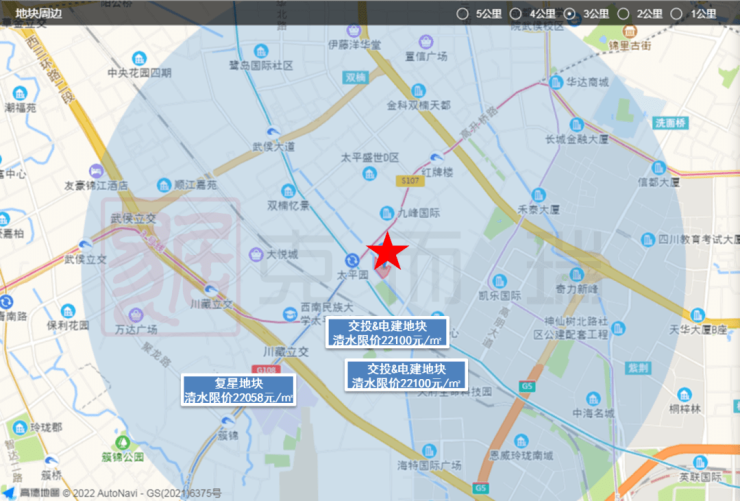Click the 恩威玲珑南城 building icon
Image resolution: width=740 pixels, height=501 pixels.
point(521,441)
